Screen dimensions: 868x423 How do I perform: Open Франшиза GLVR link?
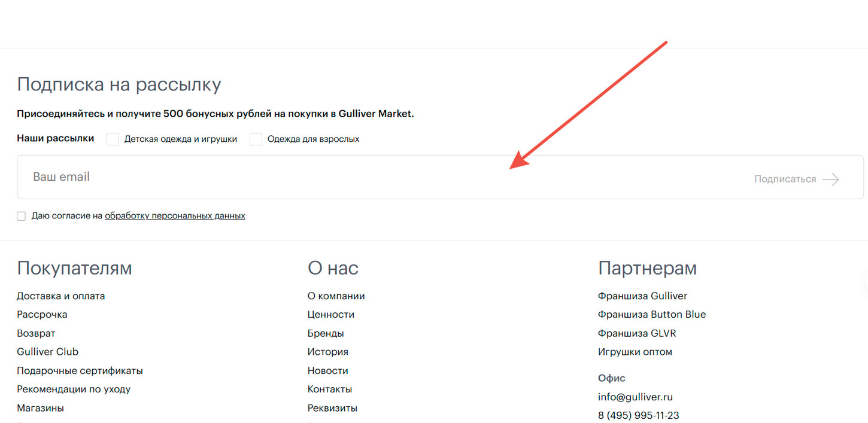pyautogui.click(x=637, y=333)
